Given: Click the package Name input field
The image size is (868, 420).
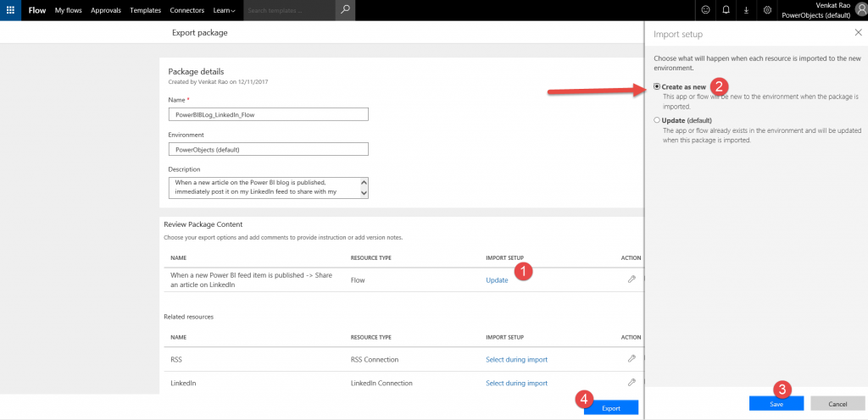Looking at the screenshot, I should (x=268, y=114).
